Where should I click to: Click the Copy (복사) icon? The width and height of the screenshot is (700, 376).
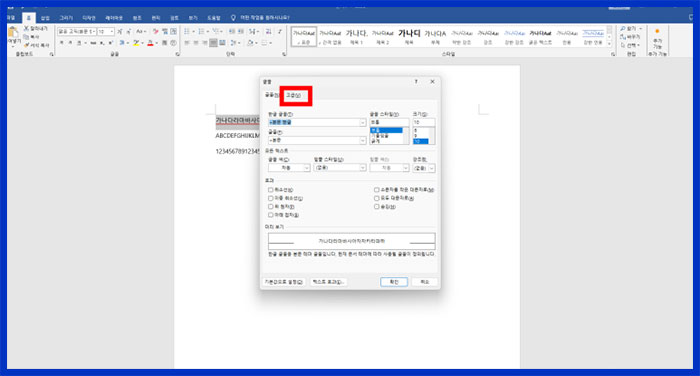pos(26,37)
